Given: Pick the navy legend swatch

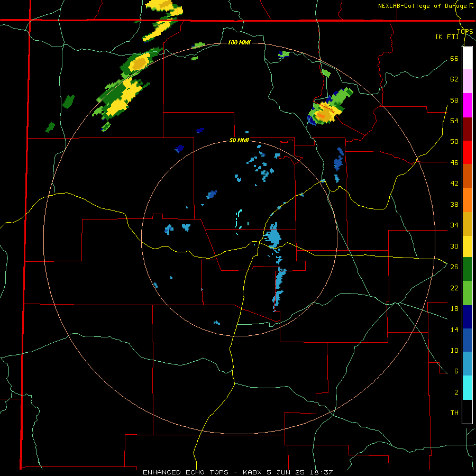Looking at the screenshot, I should click(x=467, y=317).
